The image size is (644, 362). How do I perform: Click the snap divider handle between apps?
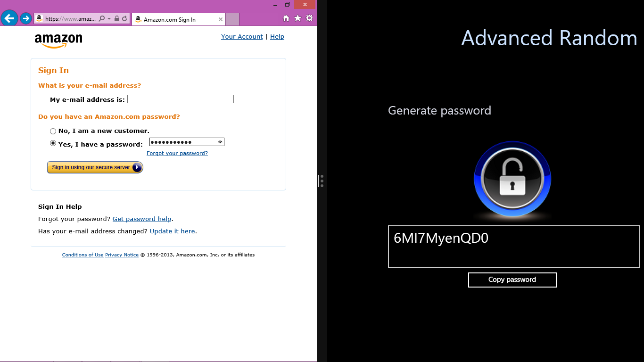[x=322, y=181]
